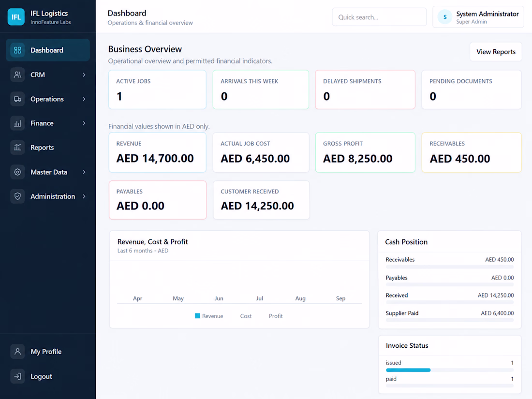Click the IFL logo icon
Image resolution: width=532 pixels, height=399 pixels.
click(16, 17)
